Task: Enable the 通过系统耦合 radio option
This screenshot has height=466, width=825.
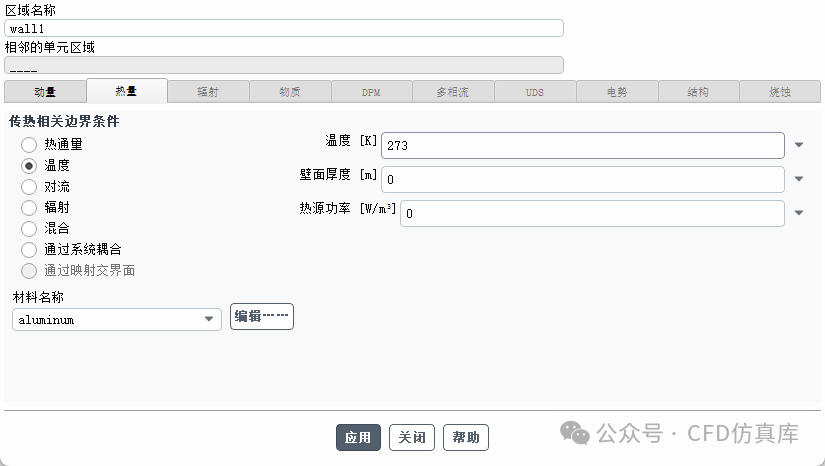Action: (x=29, y=250)
